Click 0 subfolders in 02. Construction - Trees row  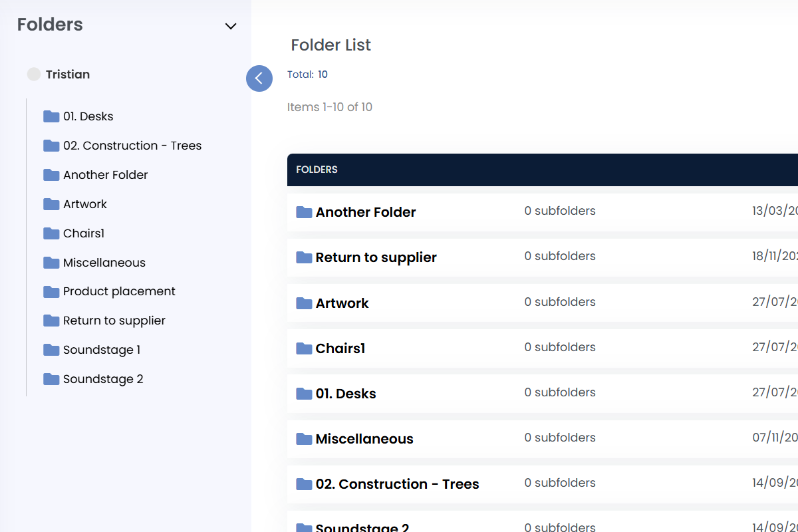click(560, 483)
